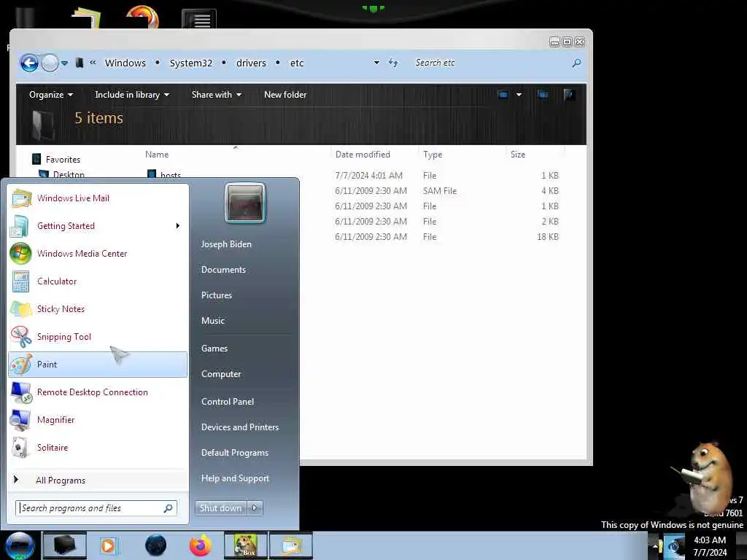Open the Organize menu
This screenshot has width=747, height=560.
(x=51, y=95)
